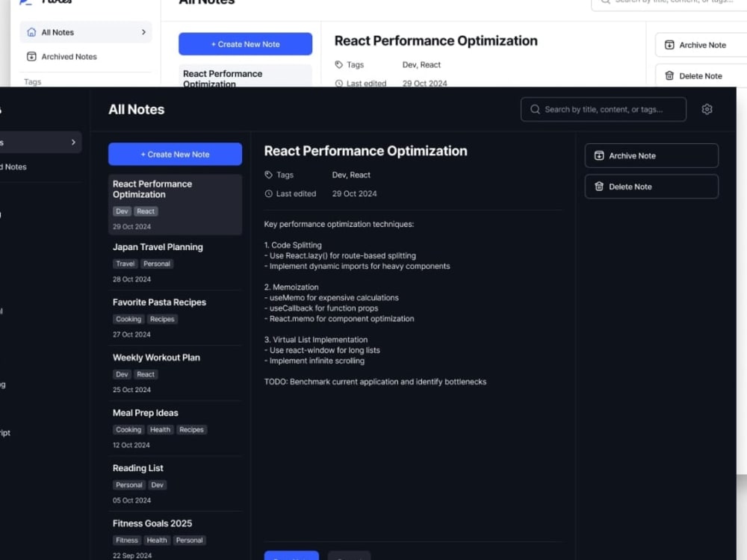Screen dimensions: 747x560
Task: Click Fitness tag on Fitness Goals 2025
Action: tap(127, 540)
